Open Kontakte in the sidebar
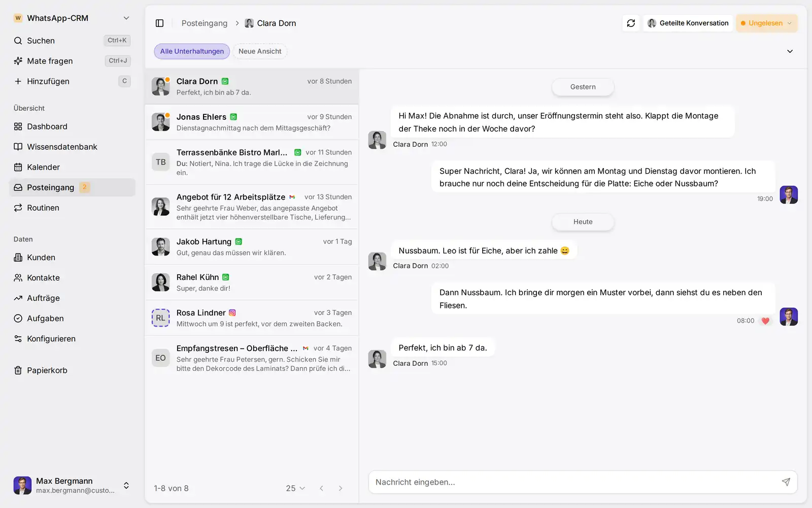This screenshot has height=508, width=812. (x=72, y=278)
